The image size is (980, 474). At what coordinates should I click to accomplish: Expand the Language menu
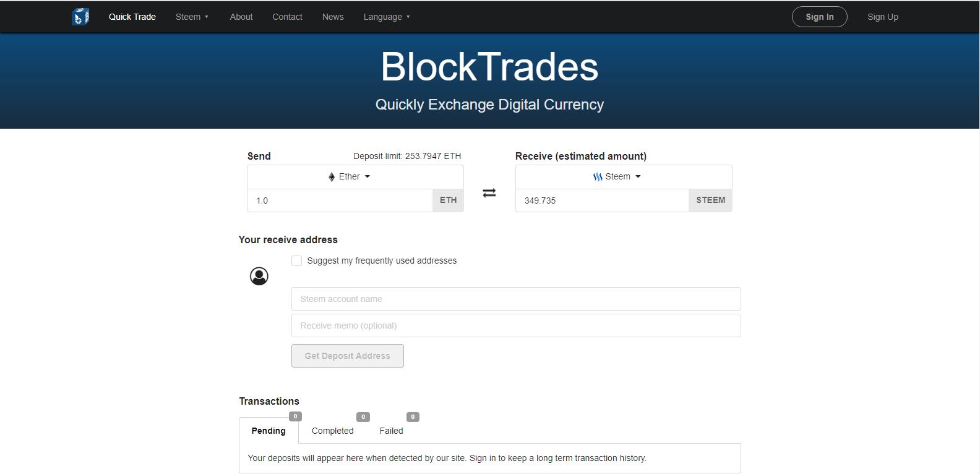pos(387,17)
